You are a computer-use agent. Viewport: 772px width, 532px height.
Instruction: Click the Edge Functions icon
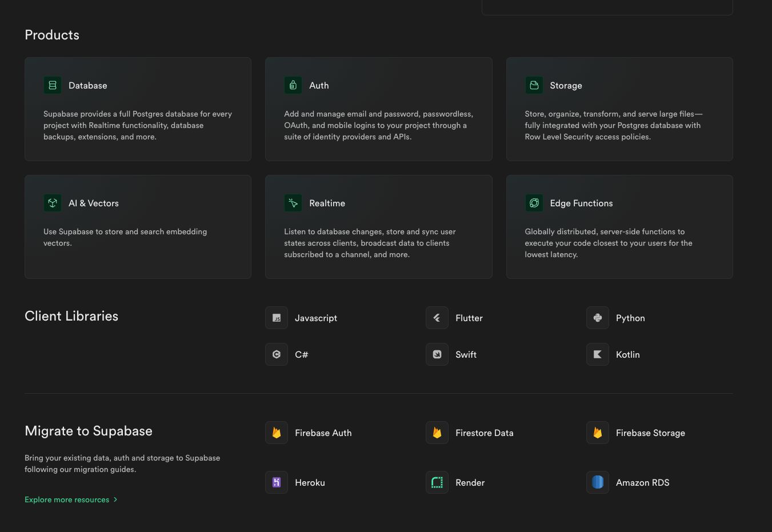(x=534, y=203)
